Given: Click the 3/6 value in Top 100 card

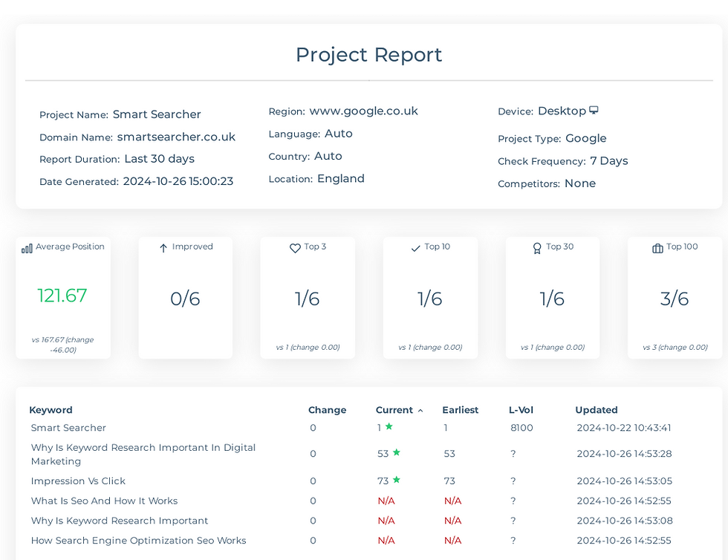Looking at the screenshot, I should click(x=675, y=299).
